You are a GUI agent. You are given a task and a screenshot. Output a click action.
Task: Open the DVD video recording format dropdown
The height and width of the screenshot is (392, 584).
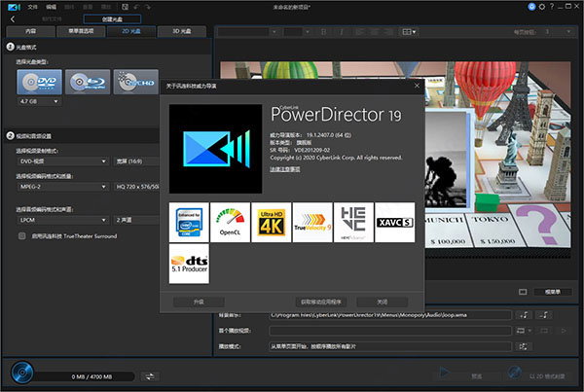(x=63, y=161)
